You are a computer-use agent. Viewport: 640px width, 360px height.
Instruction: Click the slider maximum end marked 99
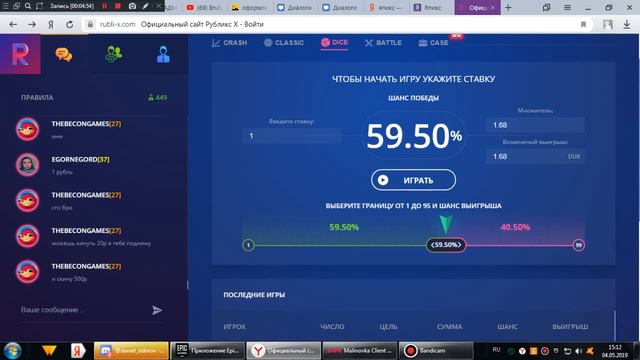(x=578, y=245)
